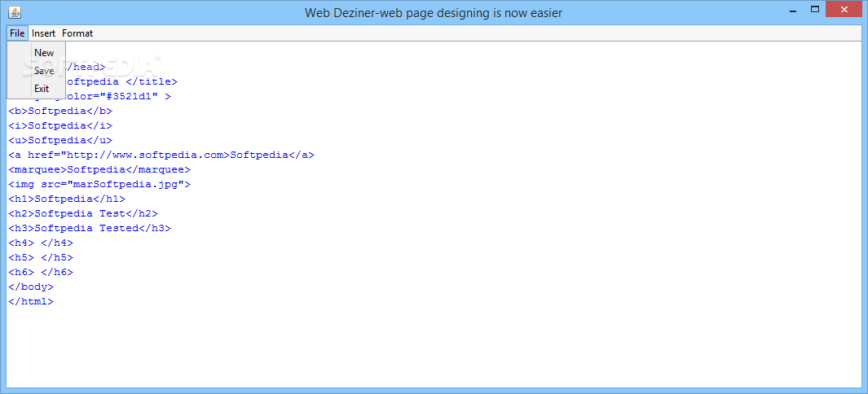
Task: Open the Insert menu
Action: pyautogui.click(x=44, y=33)
